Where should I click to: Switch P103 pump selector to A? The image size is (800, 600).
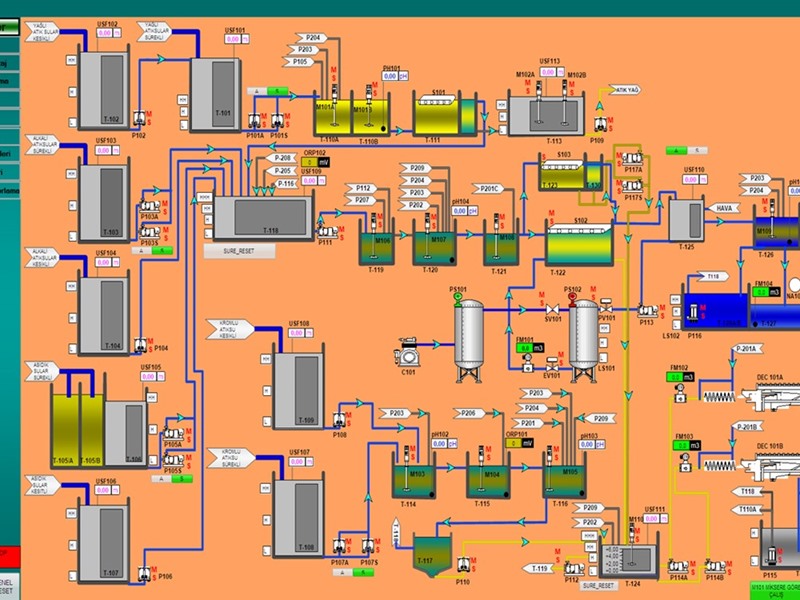pos(141,251)
